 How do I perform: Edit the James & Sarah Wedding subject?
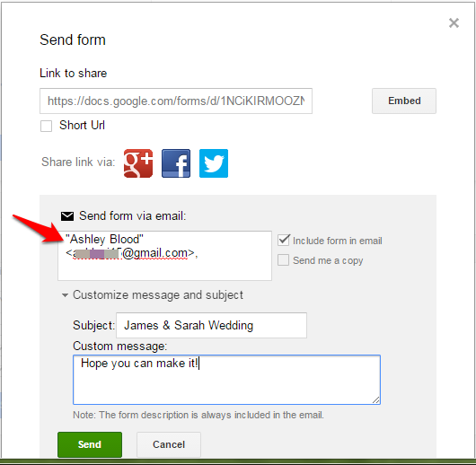pos(211,325)
